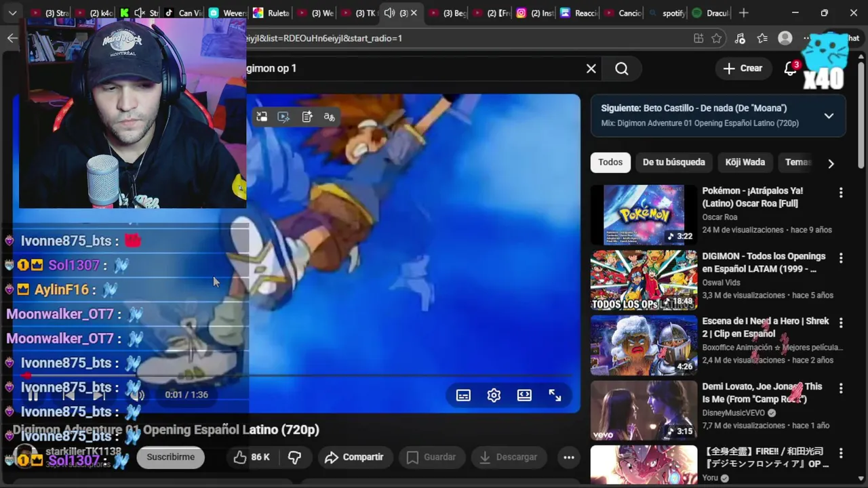The width and height of the screenshot is (868, 488).
Task: Switch to the Ruleta browser tab
Action: (x=271, y=13)
